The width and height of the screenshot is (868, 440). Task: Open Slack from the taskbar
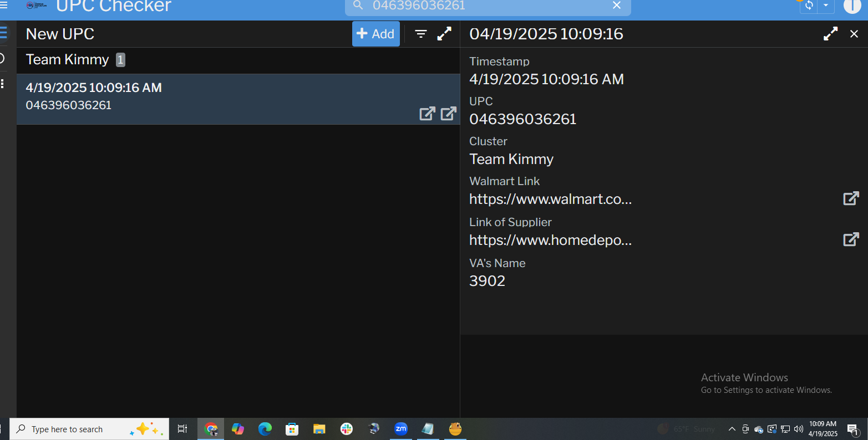click(x=347, y=429)
